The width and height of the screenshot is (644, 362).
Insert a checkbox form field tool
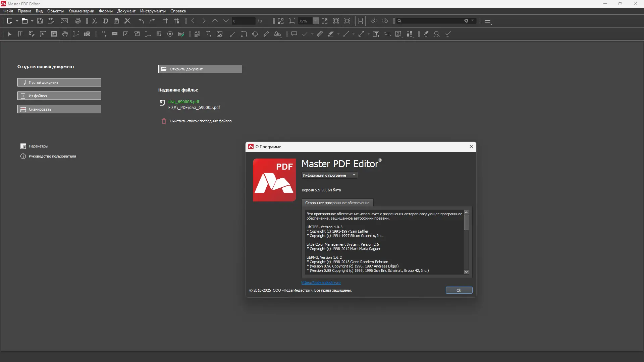pos(126,34)
